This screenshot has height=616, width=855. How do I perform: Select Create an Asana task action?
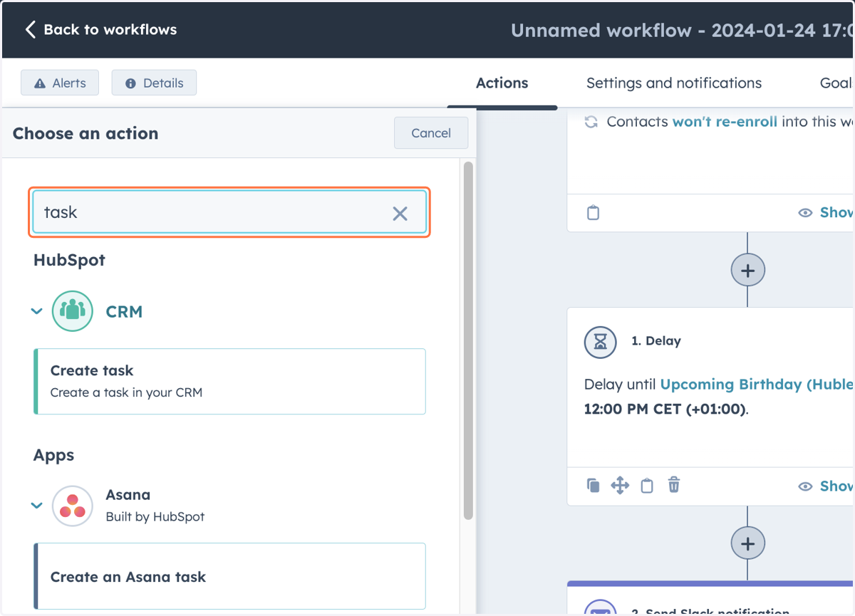[x=229, y=577]
